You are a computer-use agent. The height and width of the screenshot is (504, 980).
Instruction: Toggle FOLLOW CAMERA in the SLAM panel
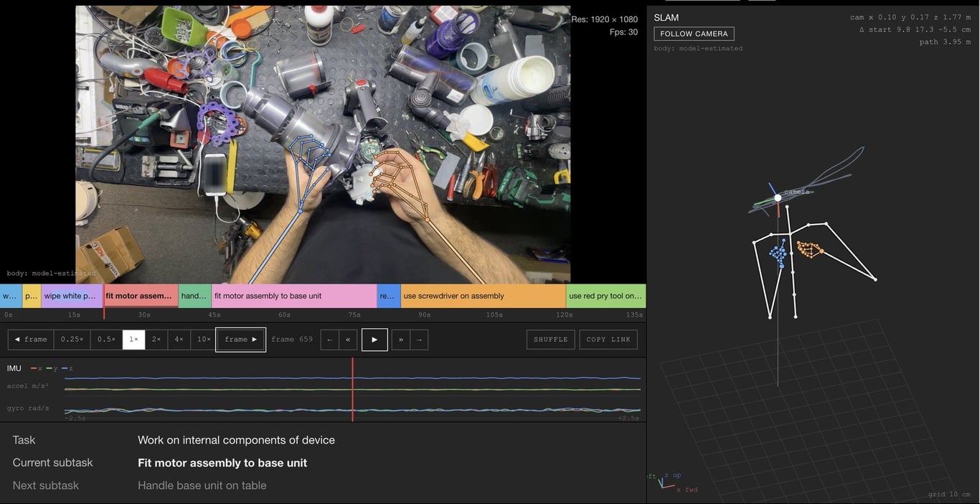click(694, 34)
